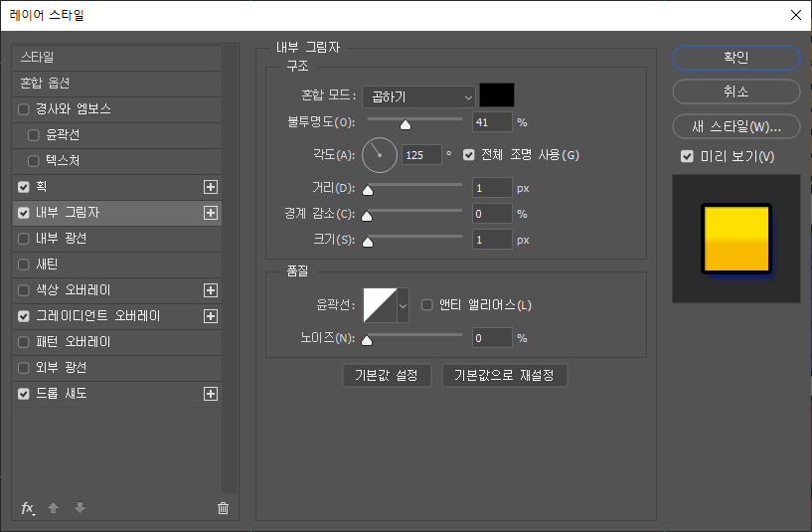This screenshot has height=532, width=812.
Task: Select 혼합 옵션 in the left list
Action: click(x=117, y=84)
